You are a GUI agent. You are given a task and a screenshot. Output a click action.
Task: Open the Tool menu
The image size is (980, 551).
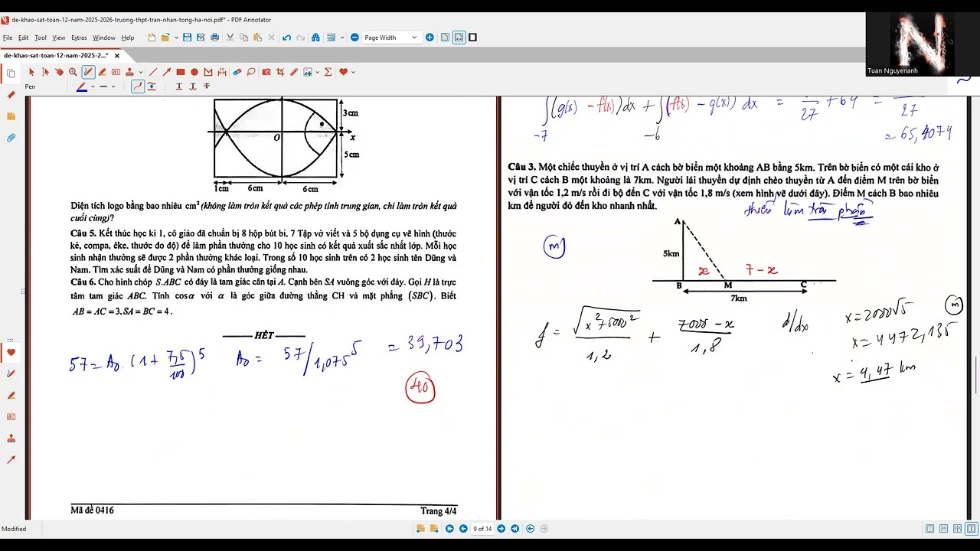pyautogui.click(x=41, y=37)
